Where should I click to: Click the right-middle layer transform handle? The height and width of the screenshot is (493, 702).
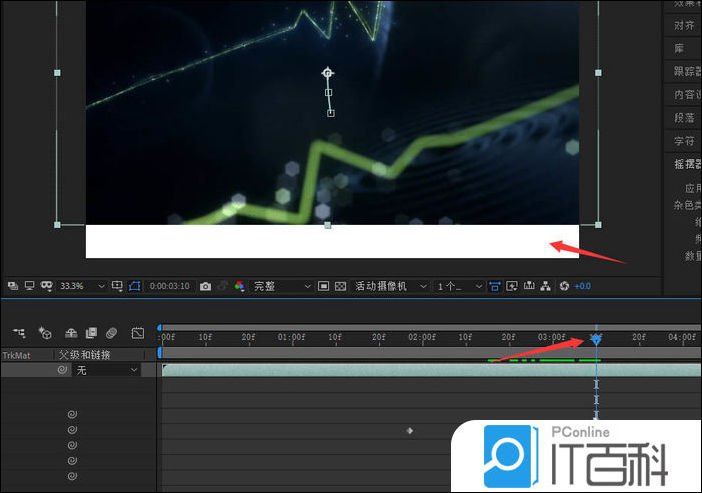(598, 73)
